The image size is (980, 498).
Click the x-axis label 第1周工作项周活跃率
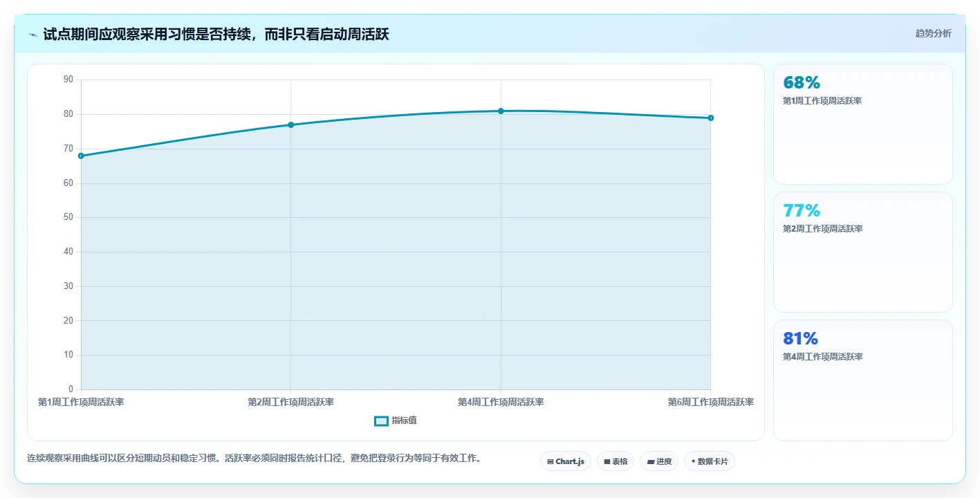pos(81,402)
